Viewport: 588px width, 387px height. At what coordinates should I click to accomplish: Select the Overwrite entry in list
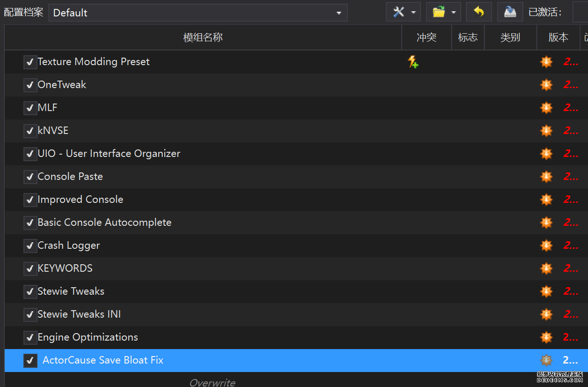[x=212, y=382]
